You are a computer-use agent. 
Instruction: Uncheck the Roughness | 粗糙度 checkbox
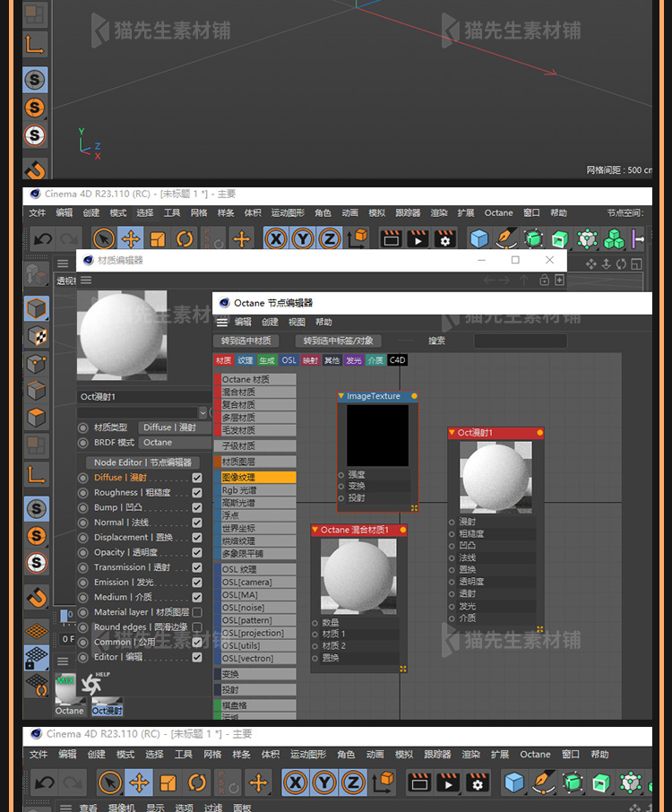coord(197,493)
